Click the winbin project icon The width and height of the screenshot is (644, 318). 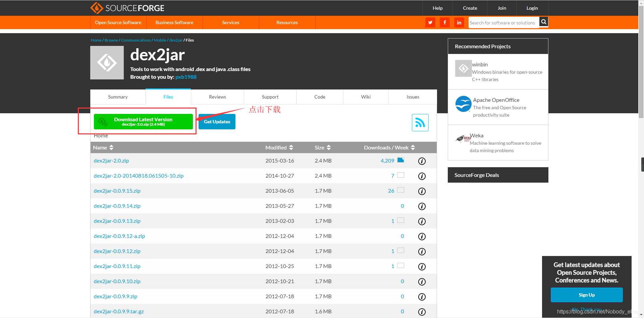(464, 68)
